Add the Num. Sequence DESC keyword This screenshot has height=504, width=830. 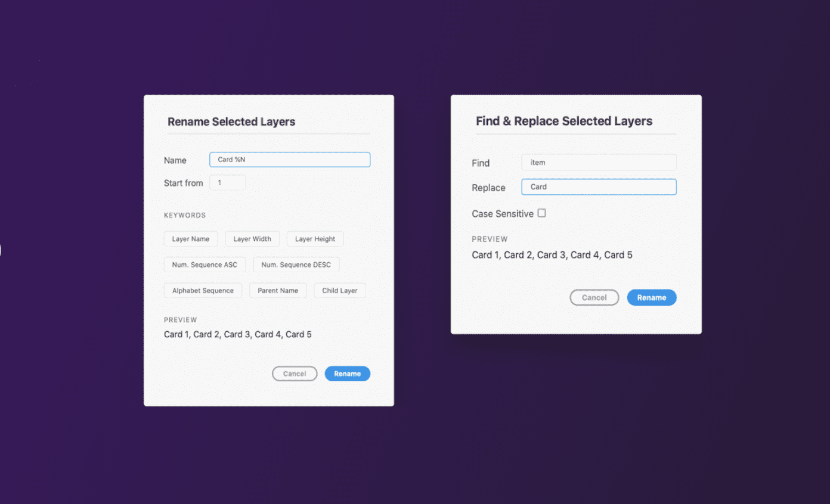tap(296, 265)
